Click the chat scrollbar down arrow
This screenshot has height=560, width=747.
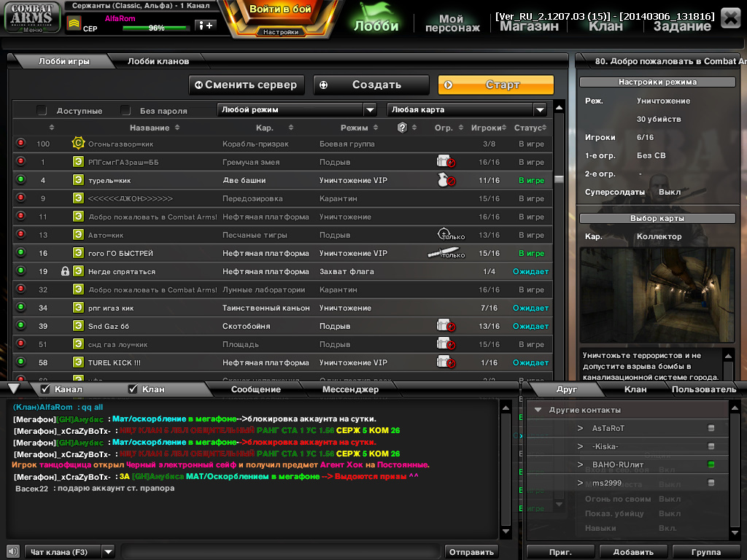tap(506, 532)
